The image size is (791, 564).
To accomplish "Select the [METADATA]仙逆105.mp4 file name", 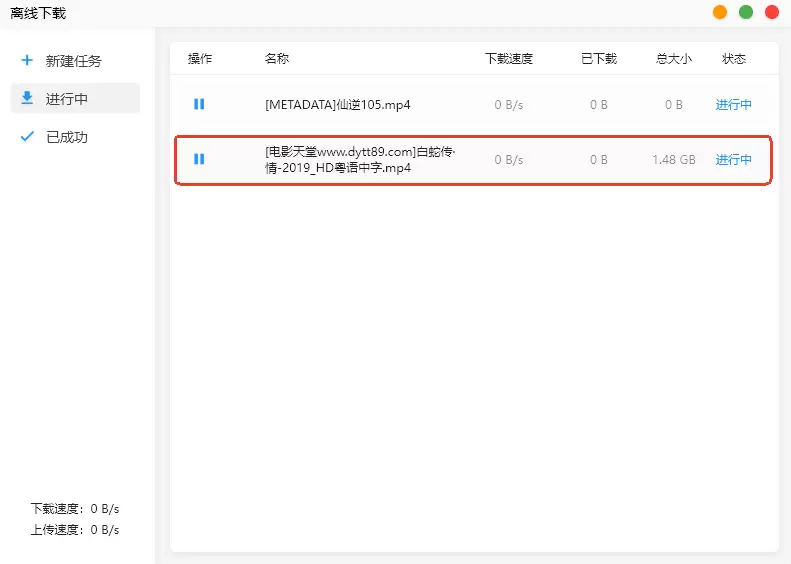I will pyautogui.click(x=338, y=104).
